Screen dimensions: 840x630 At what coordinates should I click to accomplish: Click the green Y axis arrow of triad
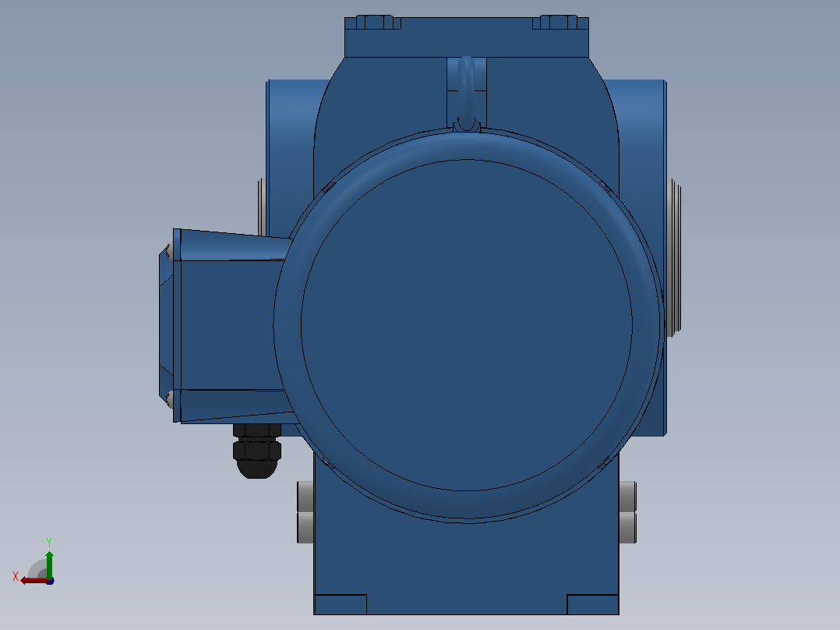tap(49, 564)
